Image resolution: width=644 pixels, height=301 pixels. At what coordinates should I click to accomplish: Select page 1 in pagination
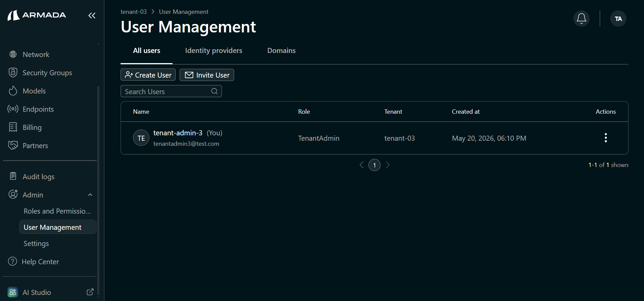374,165
